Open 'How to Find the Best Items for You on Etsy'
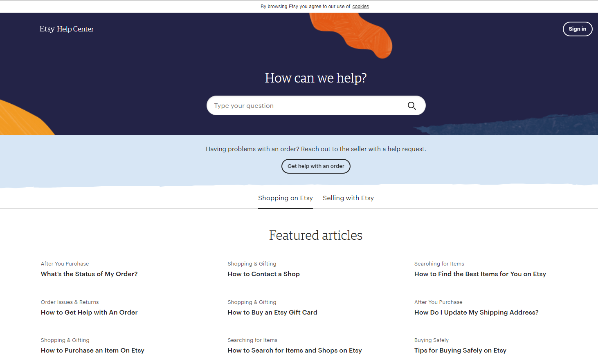 pyautogui.click(x=480, y=274)
